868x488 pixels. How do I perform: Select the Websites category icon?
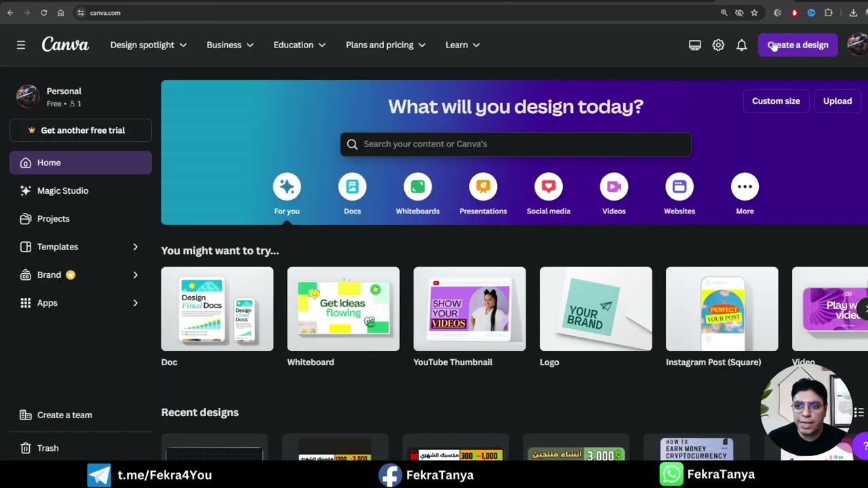(679, 186)
